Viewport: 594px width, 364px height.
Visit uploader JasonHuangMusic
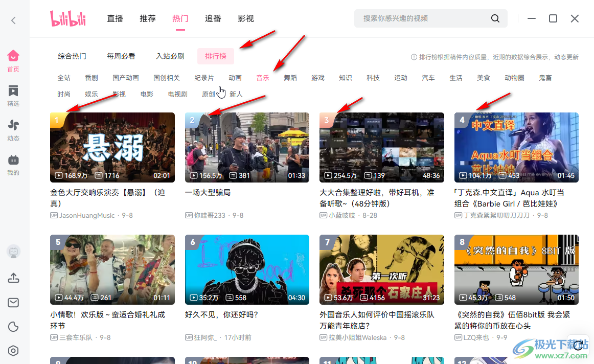click(x=87, y=216)
